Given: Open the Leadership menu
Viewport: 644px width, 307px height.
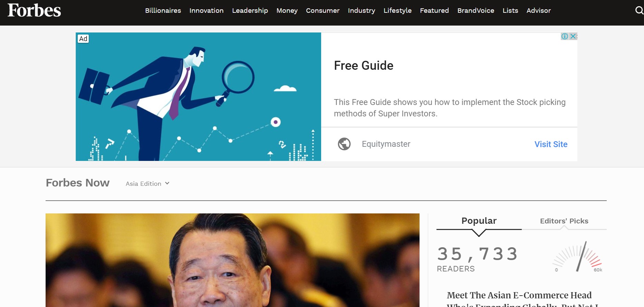Looking at the screenshot, I should 250,11.
